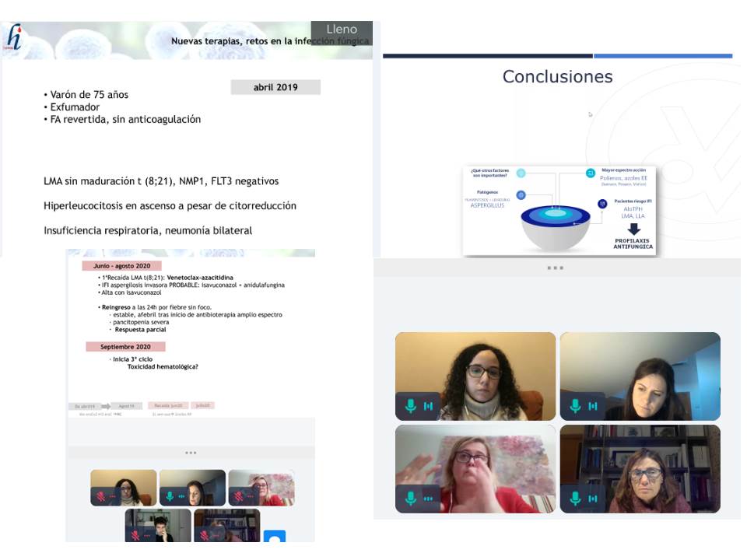This screenshot has height=560, width=747.
Task: Click the bowl diagram on the Conclusiones slide
Action: [555, 224]
